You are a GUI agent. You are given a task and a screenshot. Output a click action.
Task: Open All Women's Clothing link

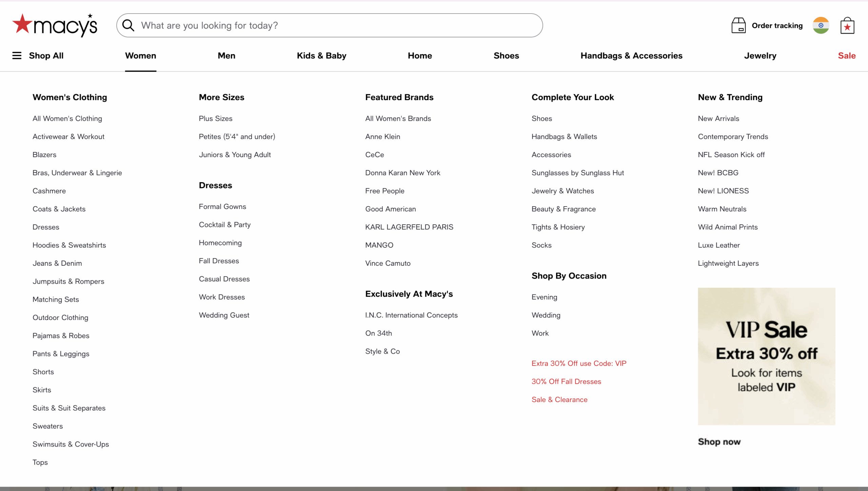[x=67, y=118]
